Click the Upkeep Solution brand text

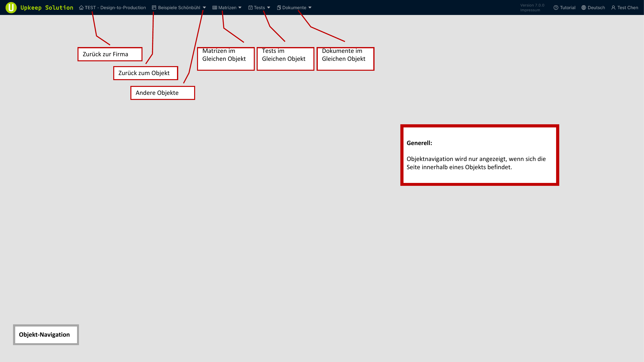point(47,8)
